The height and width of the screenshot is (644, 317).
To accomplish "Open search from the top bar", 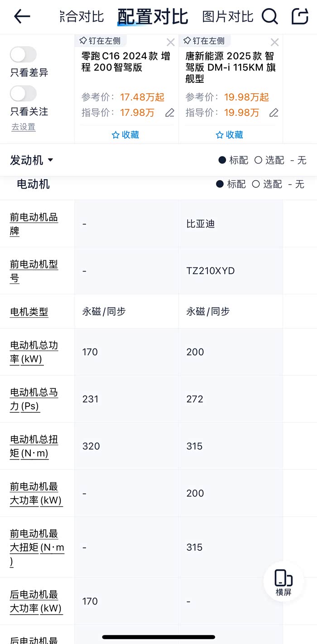I will 269,16.
